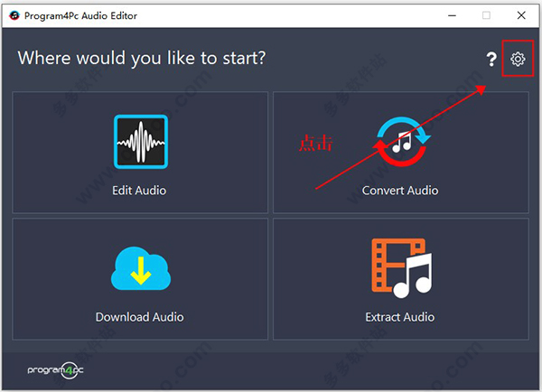Screen dimensions: 542x392
Task: Close the Program4Pc Audio Editor window
Action: [521, 15]
